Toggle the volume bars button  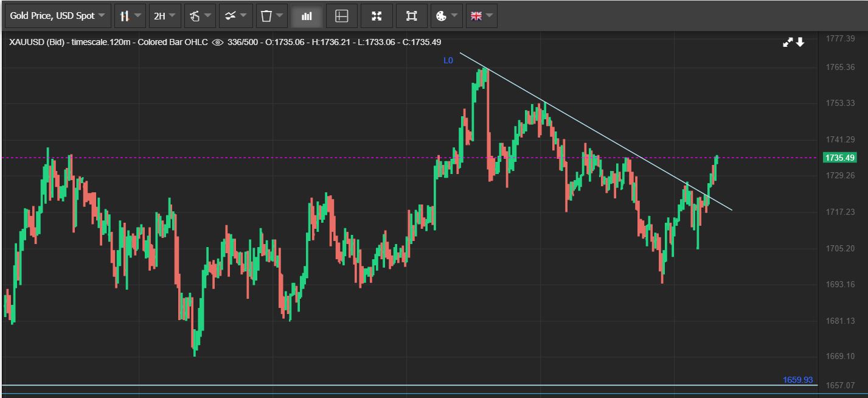point(307,16)
